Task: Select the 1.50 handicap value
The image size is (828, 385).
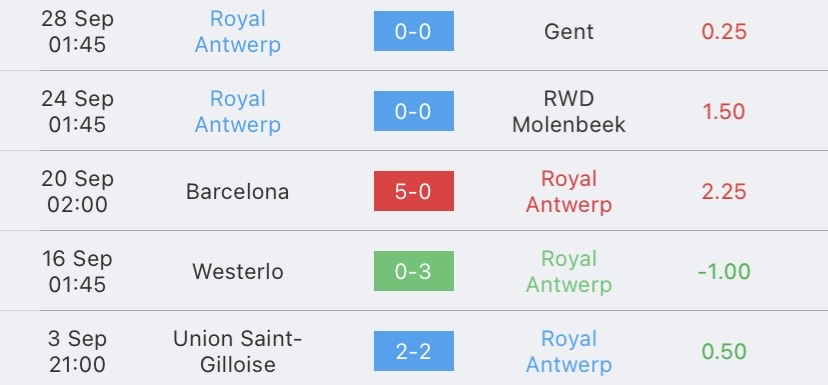Action: (x=724, y=111)
